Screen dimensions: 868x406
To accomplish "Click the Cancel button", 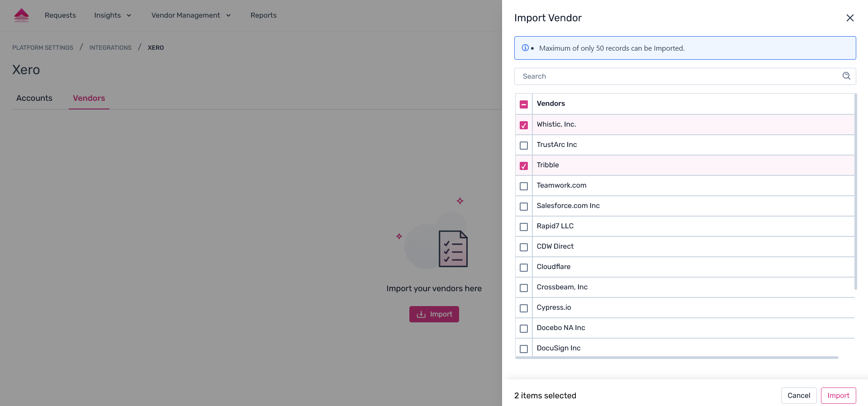I will [798, 396].
